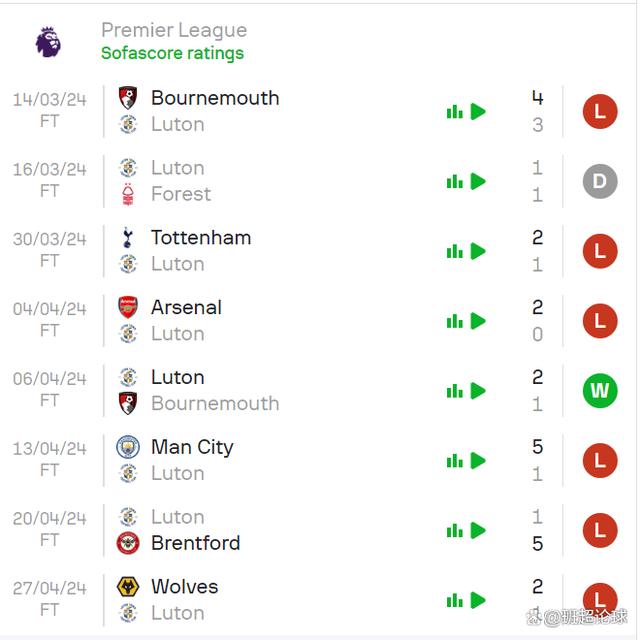Open statistics bars icon for Tottenham match
This screenshot has height=640, width=640.
454,251
